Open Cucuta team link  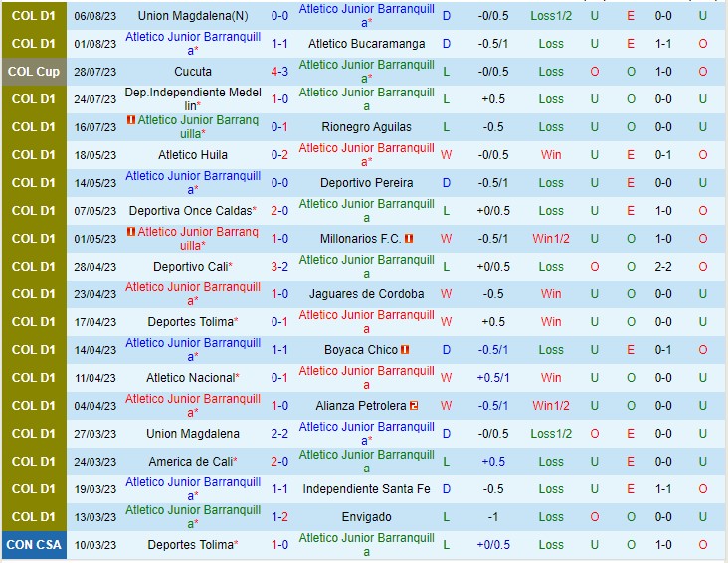tap(193, 72)
